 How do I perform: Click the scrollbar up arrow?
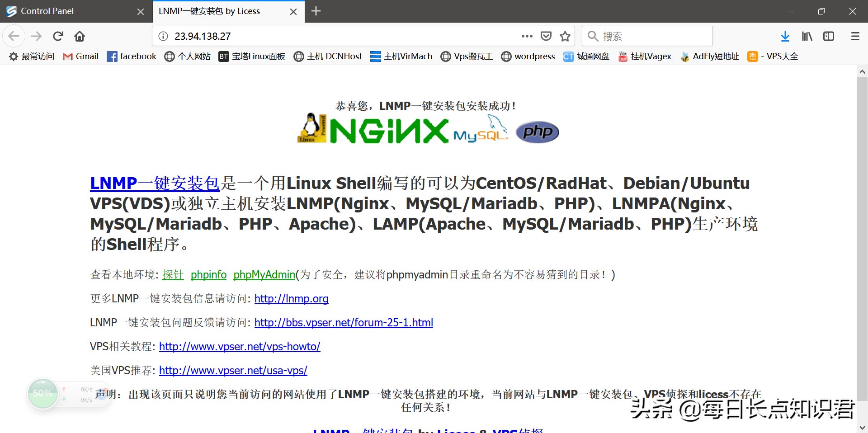tap(862, 71)
